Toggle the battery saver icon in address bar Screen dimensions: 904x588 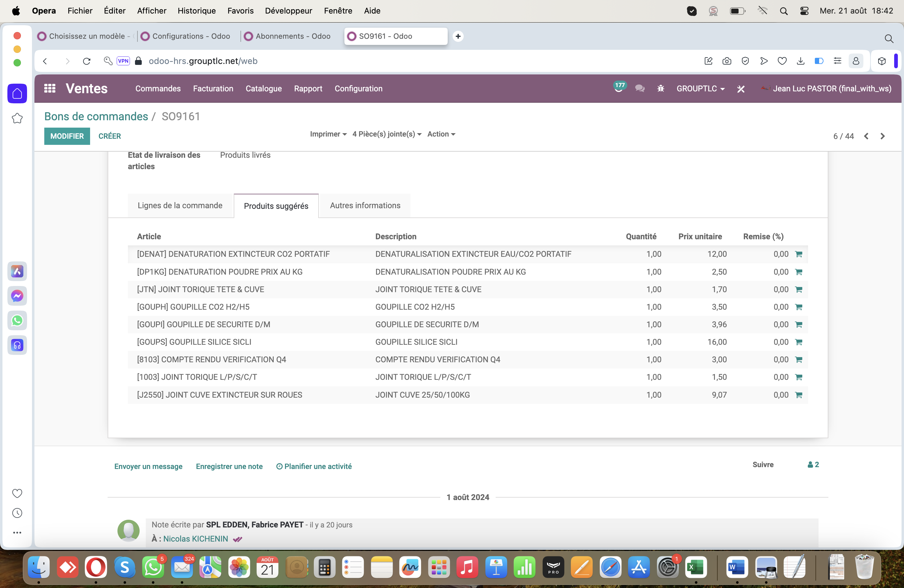pos(819,61)
